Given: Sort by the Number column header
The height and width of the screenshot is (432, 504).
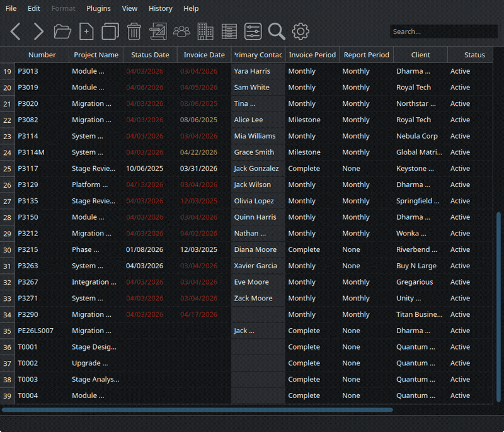Looking at the screenshot, I should (x=42, y=55).
